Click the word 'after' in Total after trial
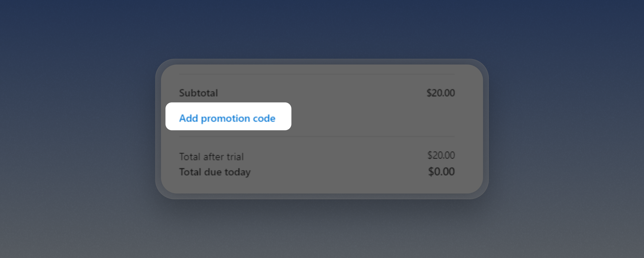The height and width of the screenshot is (258, 644). pyautogui.click(x=213, y=157)
